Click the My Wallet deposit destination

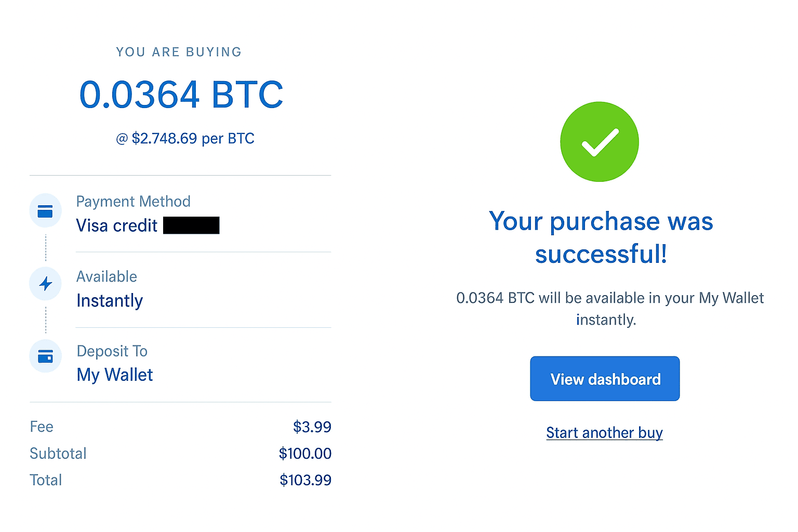pos(115,375)
